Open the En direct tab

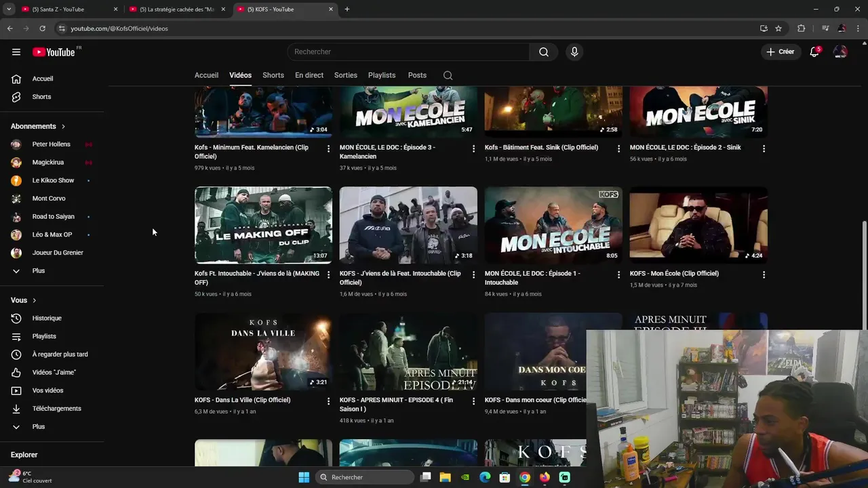(309, 75)
